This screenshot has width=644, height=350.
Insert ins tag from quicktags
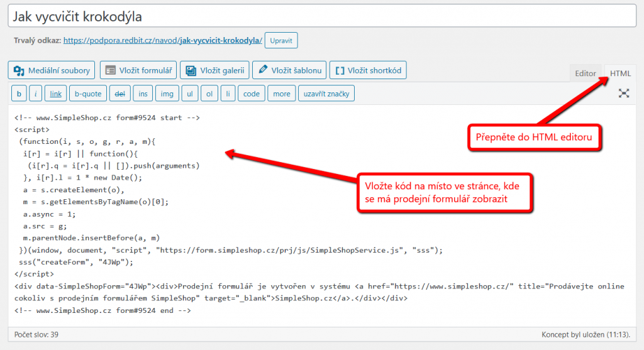[x=143, y=94]
